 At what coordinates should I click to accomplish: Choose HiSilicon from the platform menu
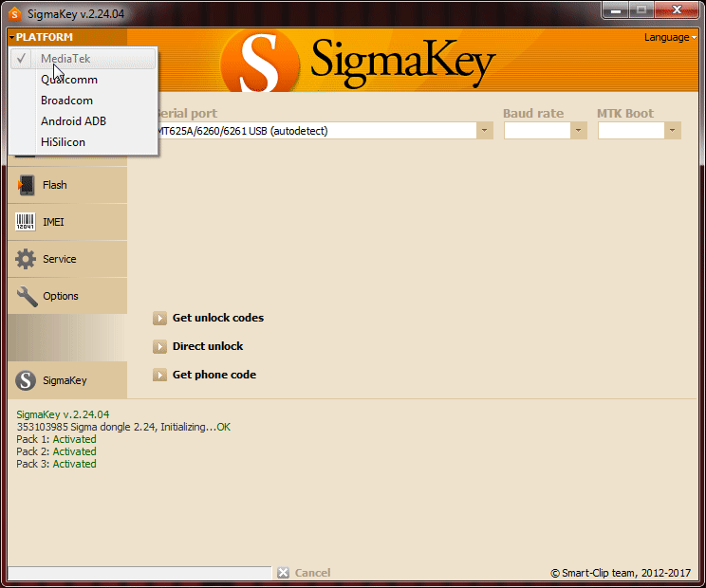pos(63,142)
